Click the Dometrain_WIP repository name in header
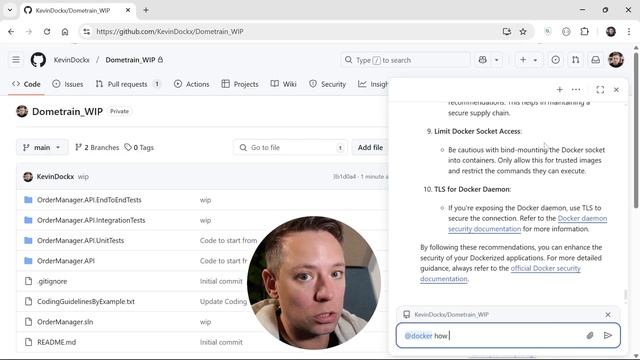Image resolution: width=640 pixels, height=360 pixels. click(130, 60)
